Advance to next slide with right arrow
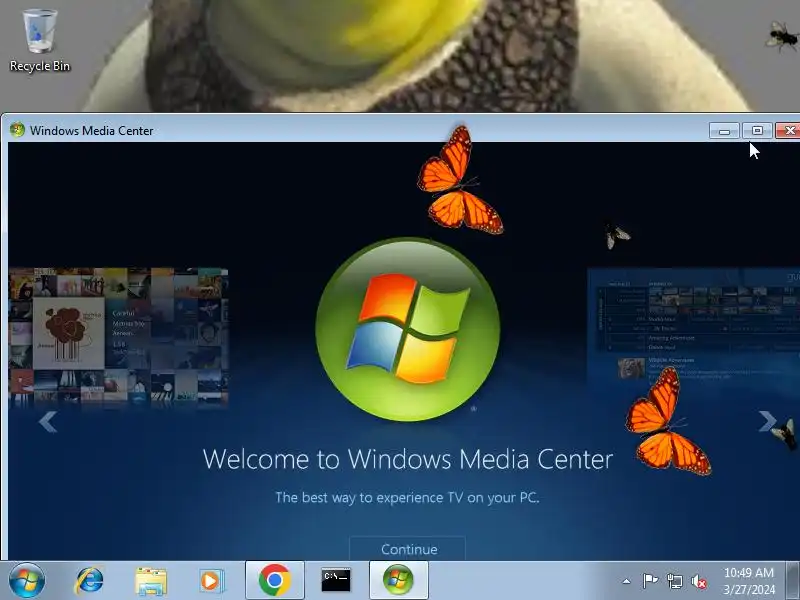 [766, 421]
